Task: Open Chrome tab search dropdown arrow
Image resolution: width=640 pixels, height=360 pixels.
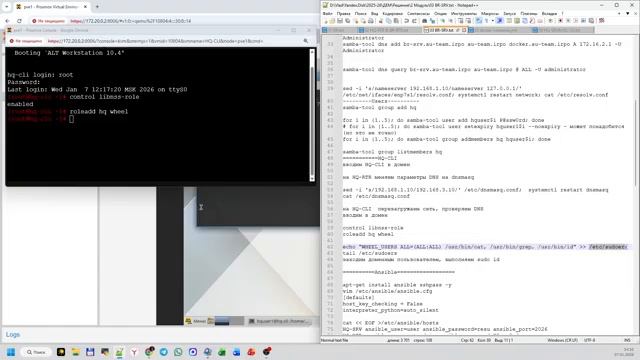Action: 7,7
